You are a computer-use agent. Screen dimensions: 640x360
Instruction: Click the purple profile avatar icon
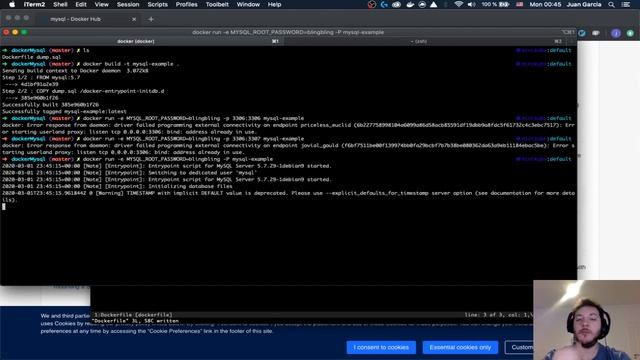tap(616, 33)
